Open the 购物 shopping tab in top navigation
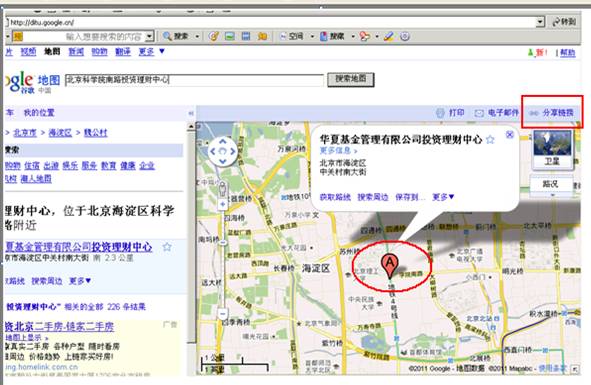 click(100, 52)
